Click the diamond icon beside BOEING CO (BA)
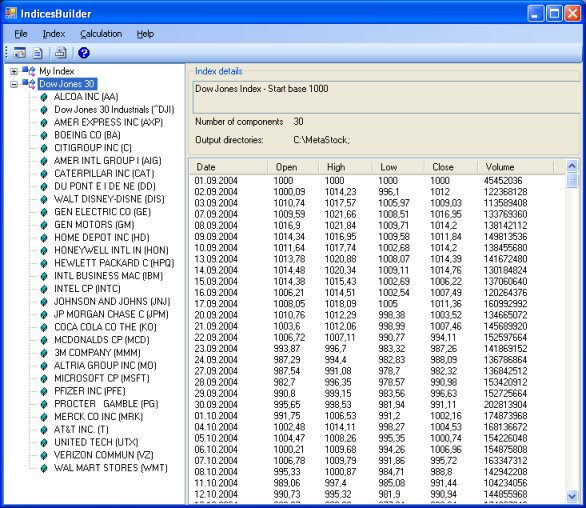 coord(44,135)
